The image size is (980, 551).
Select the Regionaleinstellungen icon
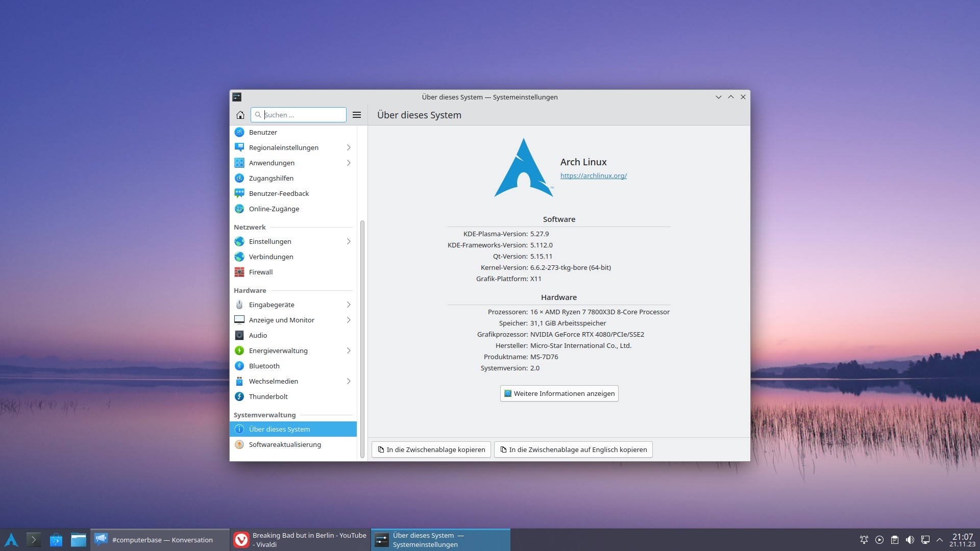(x=239, y=147)
